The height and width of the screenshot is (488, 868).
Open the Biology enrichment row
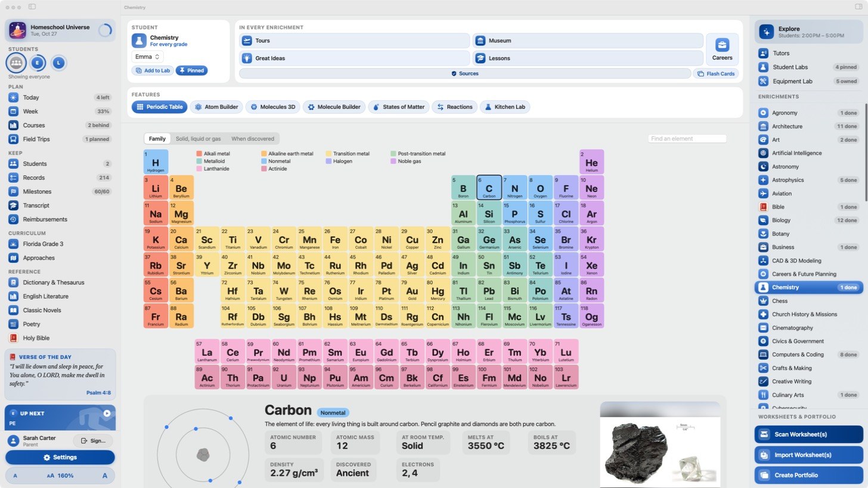click(809, 220)
